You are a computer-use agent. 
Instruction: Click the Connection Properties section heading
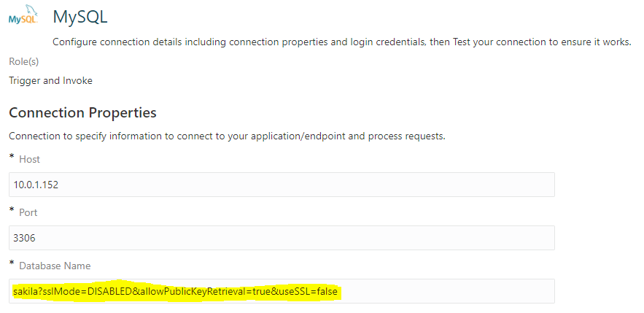tap(82, 112)
